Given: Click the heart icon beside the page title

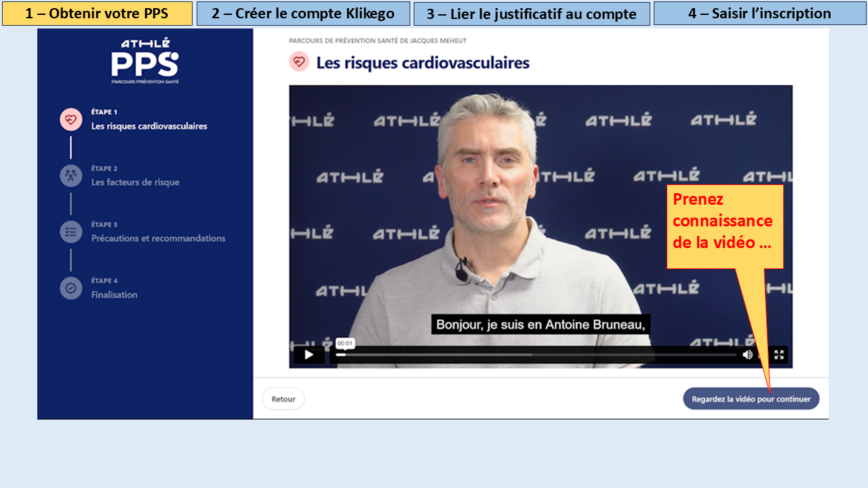Looking at the screenshot, I should (x=299, y=62).
